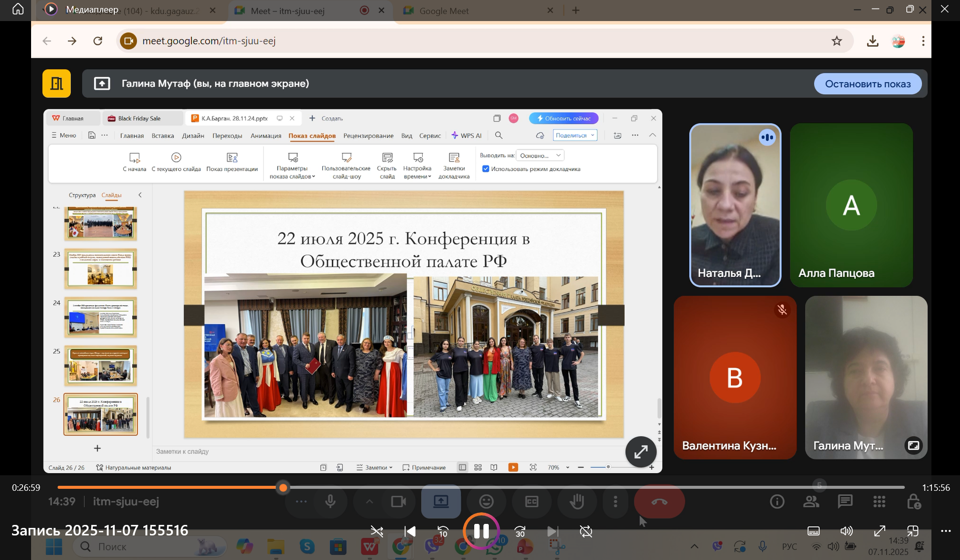Toggle repeat mode
The image size is (960, 560).
point(586,531)
